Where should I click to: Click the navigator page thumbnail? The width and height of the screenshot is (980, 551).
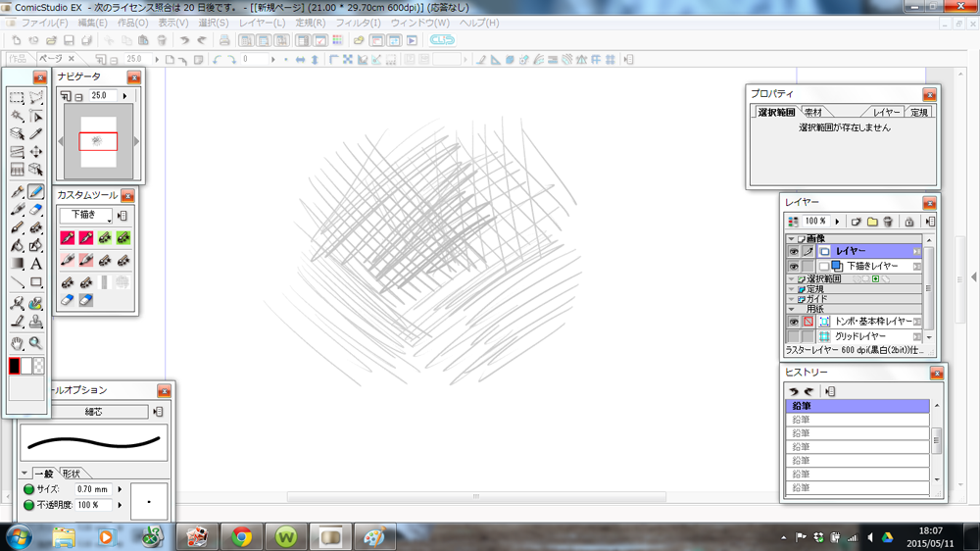[98, 141]
